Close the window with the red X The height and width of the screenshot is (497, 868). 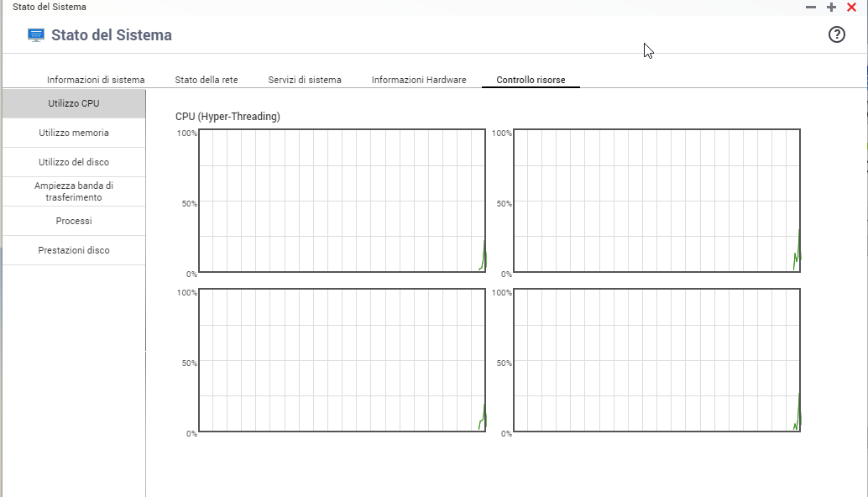(x=851, y=7)
